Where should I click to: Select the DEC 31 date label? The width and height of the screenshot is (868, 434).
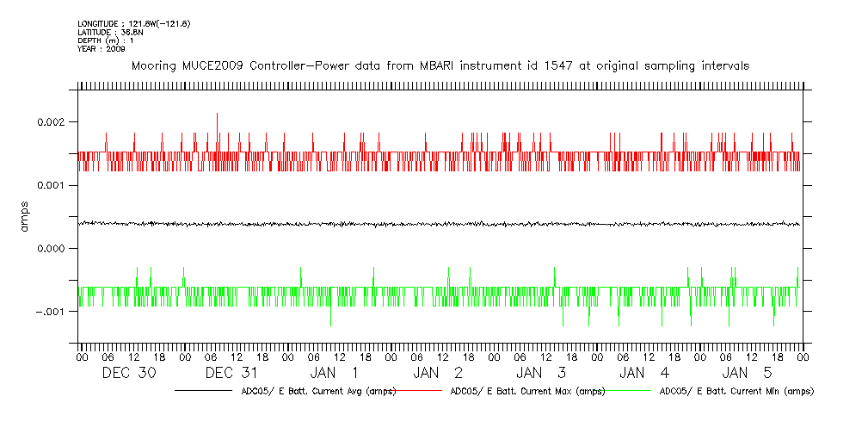231,373
